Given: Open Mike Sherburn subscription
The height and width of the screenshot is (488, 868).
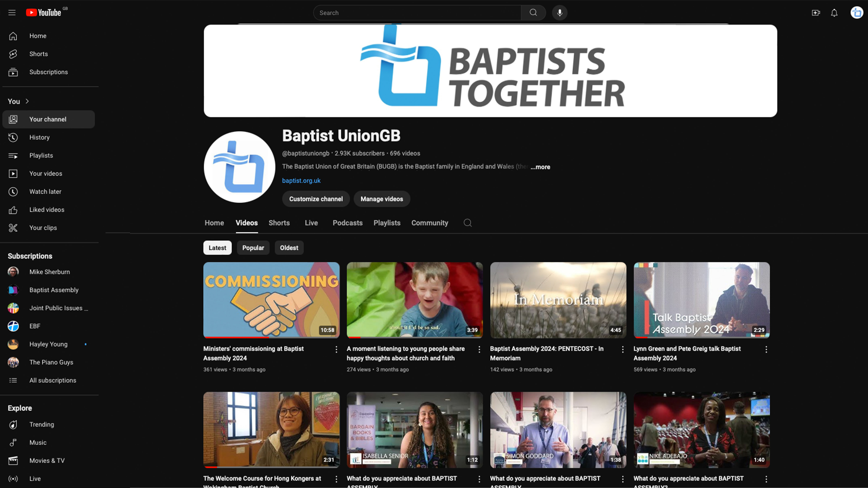Looking at the screenshot, I should tap(48, 272).
